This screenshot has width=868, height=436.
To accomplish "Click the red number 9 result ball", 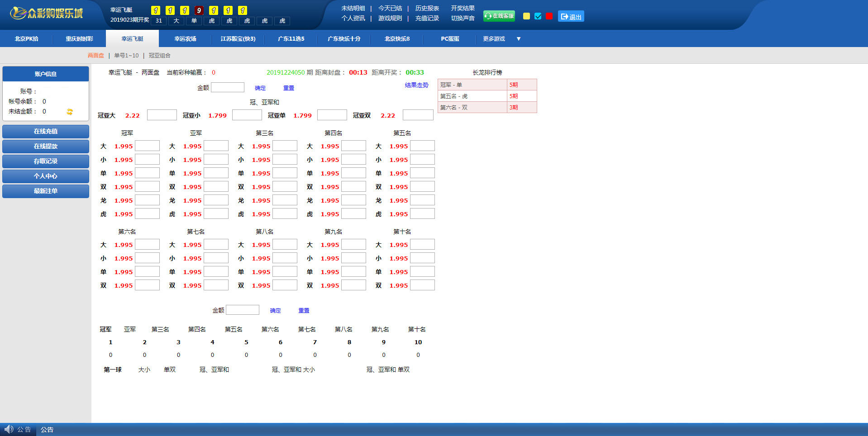I will tap(199, 10).
